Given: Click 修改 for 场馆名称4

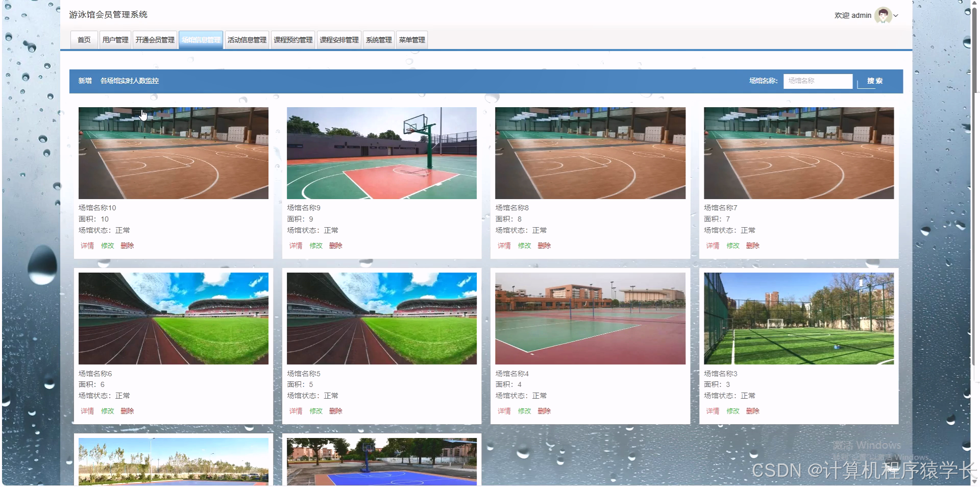Looking at the screenshot, I should click(524, 411).
